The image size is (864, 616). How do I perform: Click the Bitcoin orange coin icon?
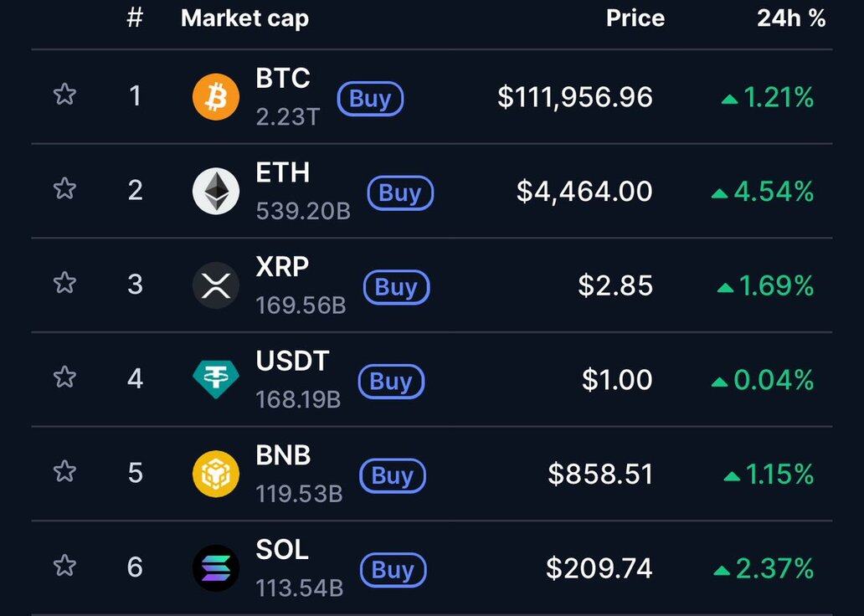click(216, 97)
